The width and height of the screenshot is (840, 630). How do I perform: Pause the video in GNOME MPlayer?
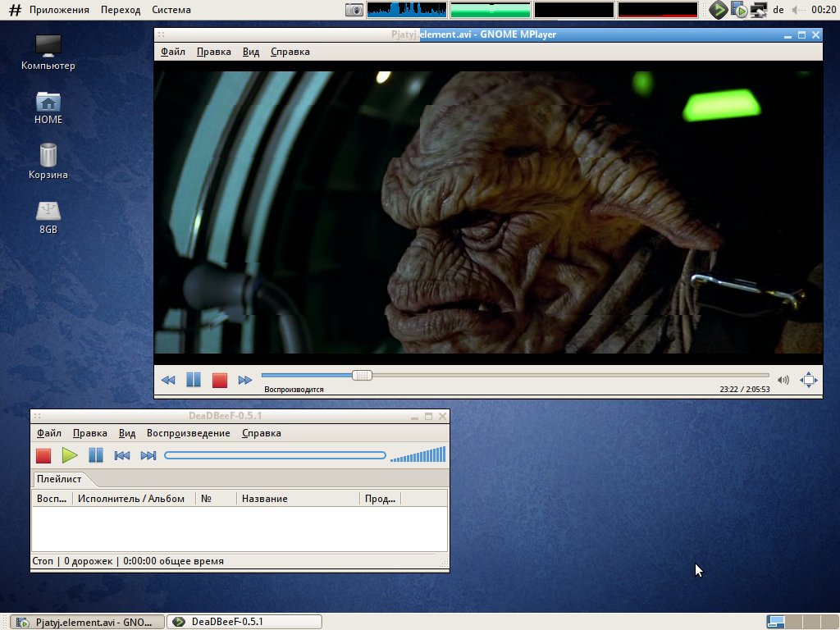click(194, 380)
